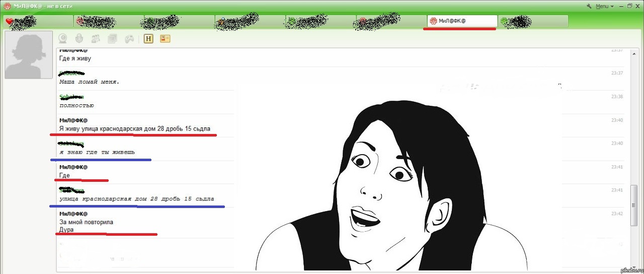
Task: Click the 23:38 timestamp
Action: 617,97
